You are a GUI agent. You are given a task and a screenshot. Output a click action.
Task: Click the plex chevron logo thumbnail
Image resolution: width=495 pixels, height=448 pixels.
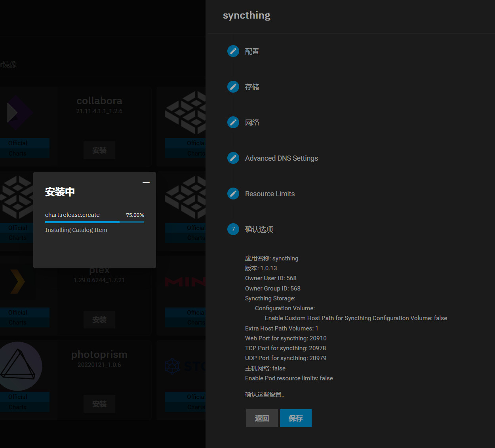[x=17, y=281]
